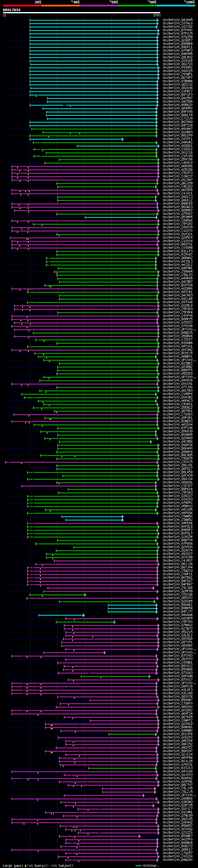Select the query name BB917034
Screen dimensions: 198x868
tap(11, 10)
